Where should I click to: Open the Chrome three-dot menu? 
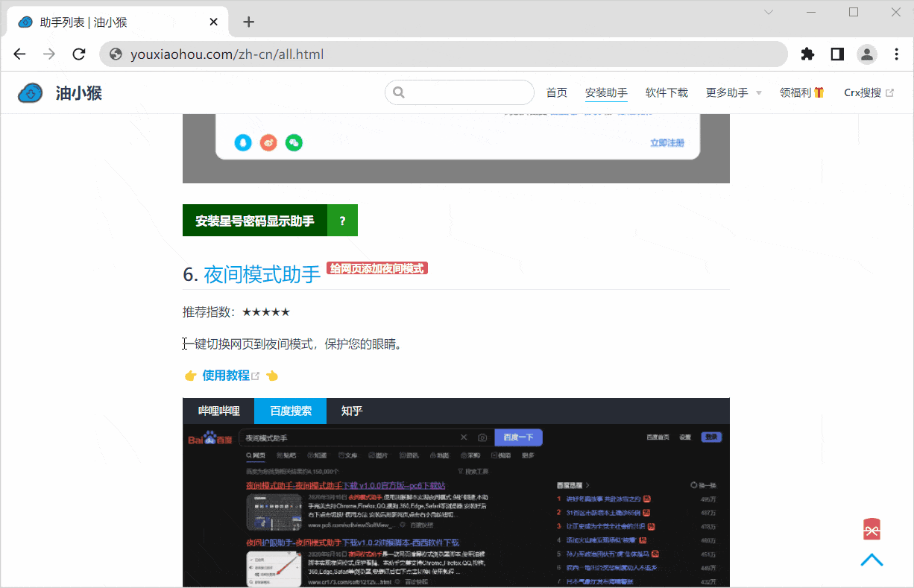pyautogui.click(x=897, y=54)
